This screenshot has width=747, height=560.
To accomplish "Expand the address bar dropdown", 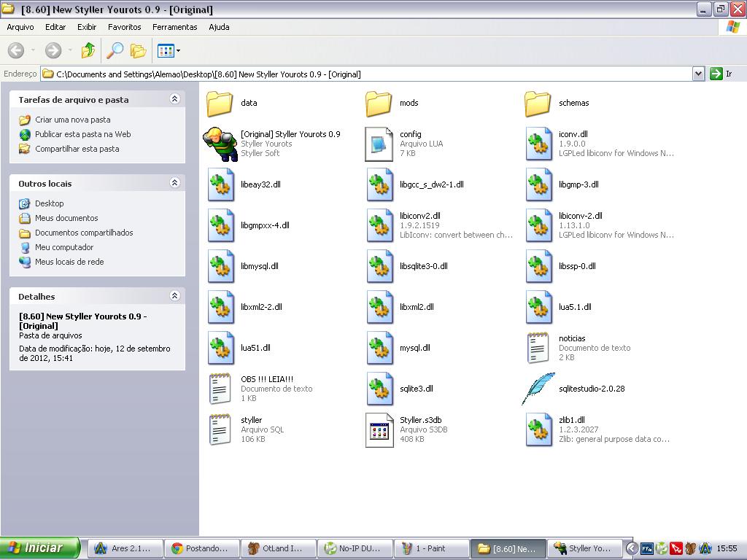I will [698, 74].
